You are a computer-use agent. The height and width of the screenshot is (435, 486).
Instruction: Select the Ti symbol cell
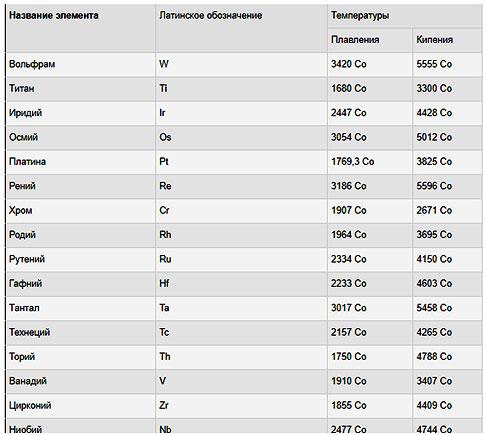click(241, 89)
